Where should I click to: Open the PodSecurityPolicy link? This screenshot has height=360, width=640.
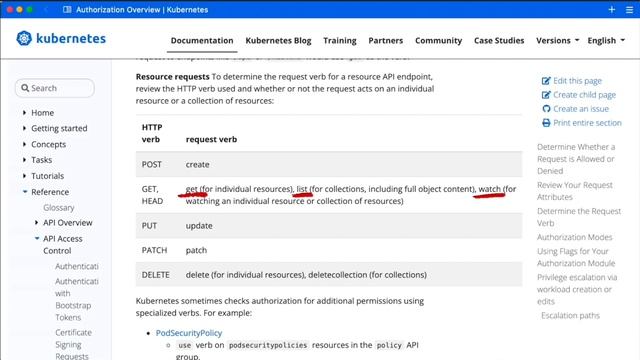pyautogui.click(x=189, y=333)
